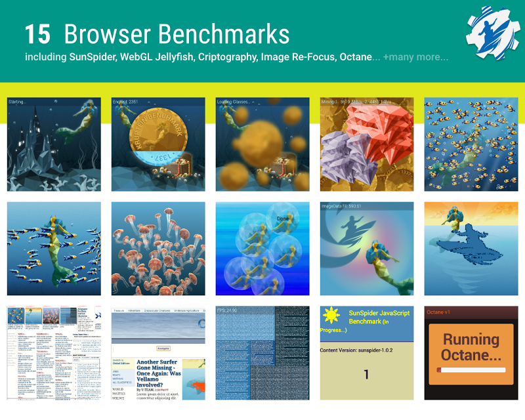Open the red and purple gems mining thumbnail
Image resolution: width=525 pixels, height=420 pixels.
[367, 144]
